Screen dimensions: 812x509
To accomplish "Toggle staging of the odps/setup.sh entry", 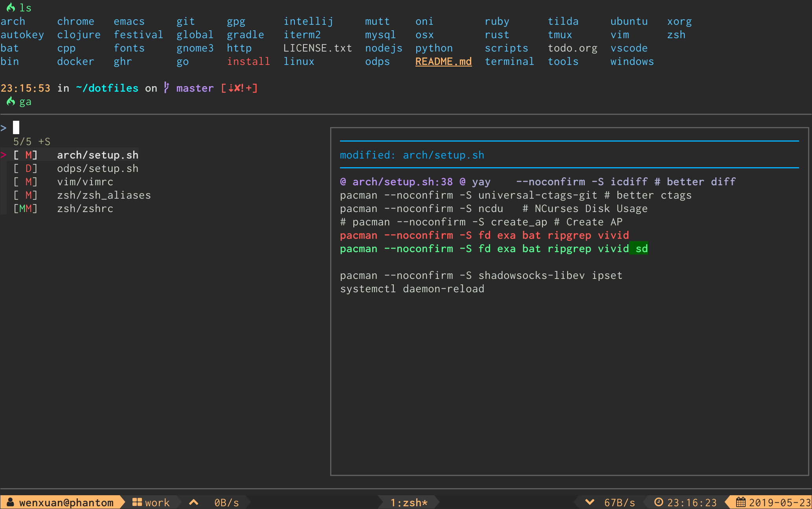I will coord(98,168).
